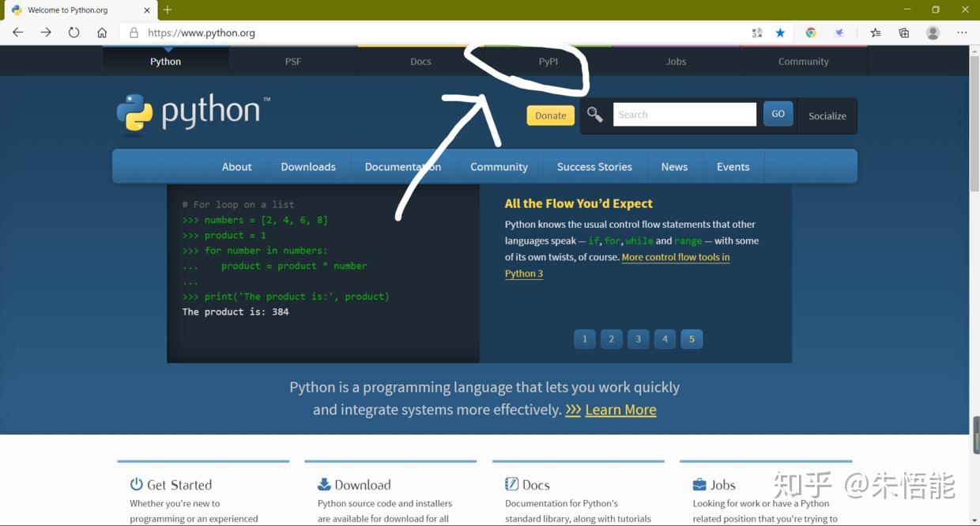Show slide 1 of the code carousel
The image size is (980, 526).
pos(585,339)
